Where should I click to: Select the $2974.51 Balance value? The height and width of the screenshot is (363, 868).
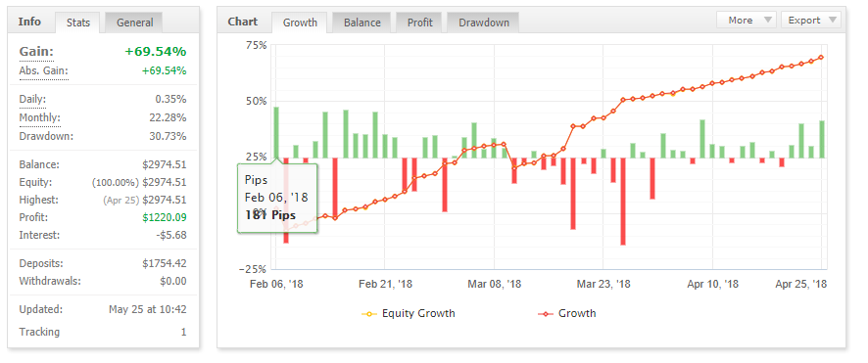(165, 164)
